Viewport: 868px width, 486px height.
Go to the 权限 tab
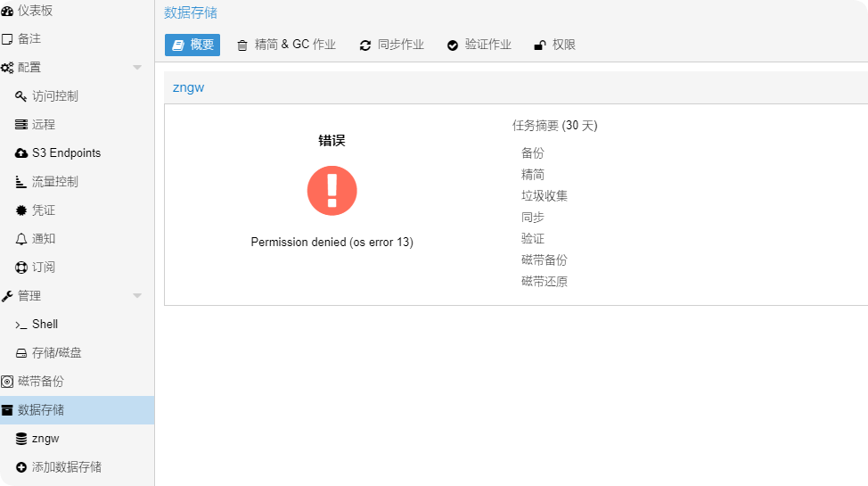click(x=554, y=45)
